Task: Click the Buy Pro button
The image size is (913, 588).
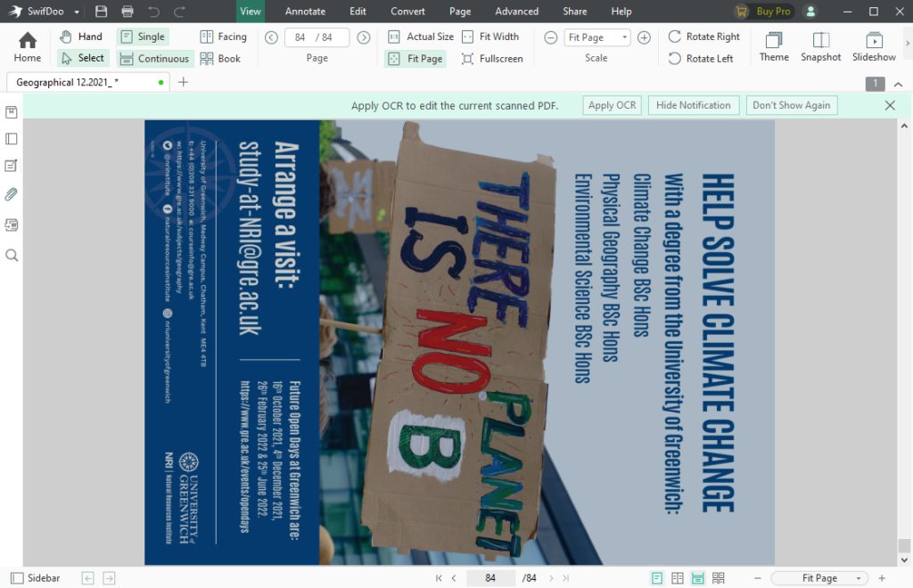Action: pos(764,11)
